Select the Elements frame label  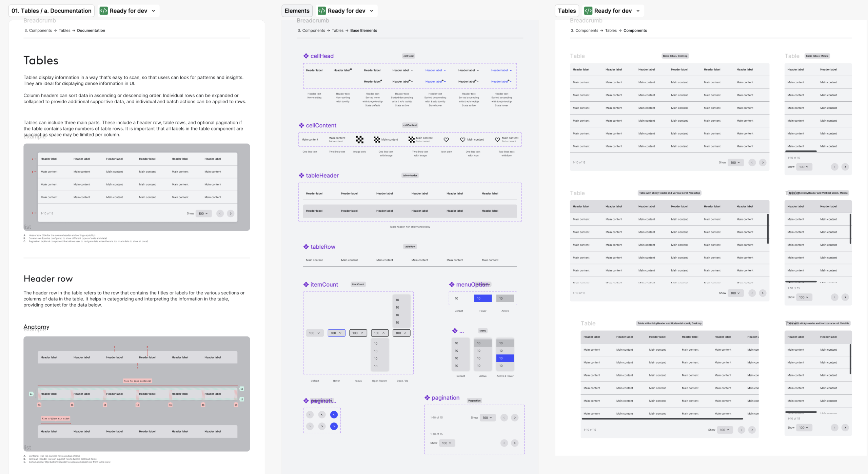click(297, 11)
